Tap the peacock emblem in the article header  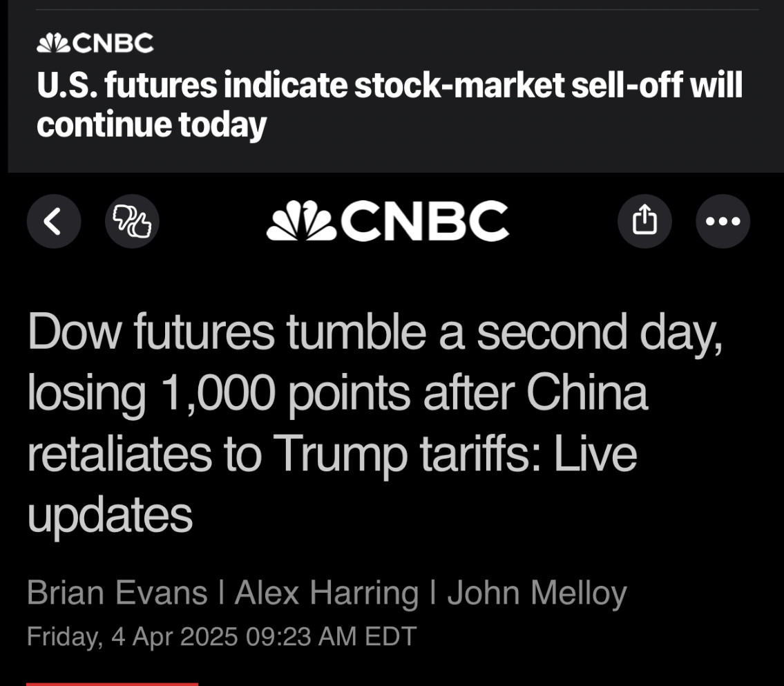pos(301,220)
